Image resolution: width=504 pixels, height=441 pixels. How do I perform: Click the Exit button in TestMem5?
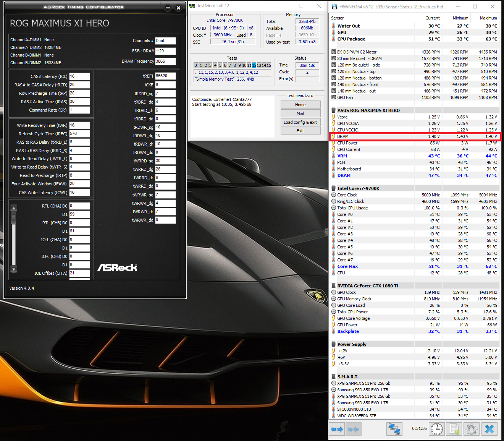(300, 131)
